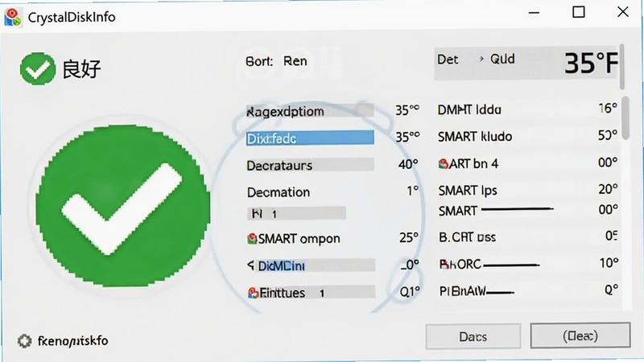Click the arrow left of DidMCini
Viewport: 644px width, 362px height.
[x=250, y=265]
